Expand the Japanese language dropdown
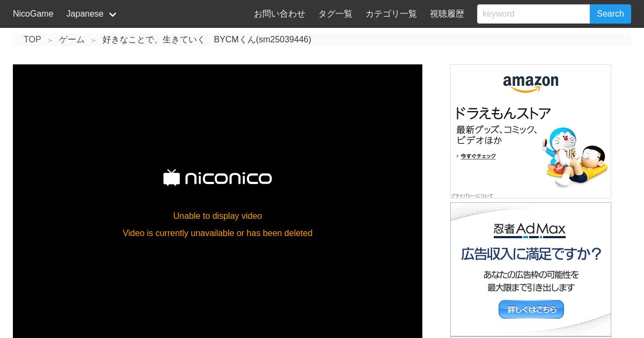644x338 pixels. 91,14
